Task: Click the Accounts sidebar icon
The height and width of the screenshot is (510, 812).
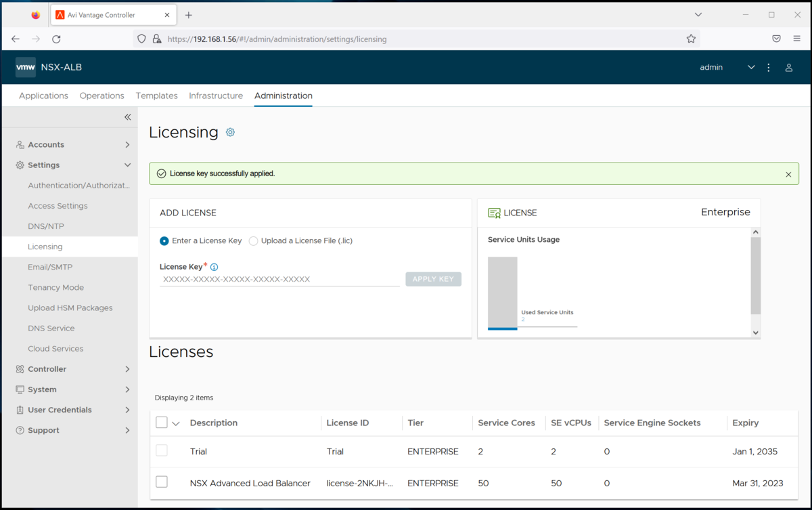Action: tap(20, 145)
